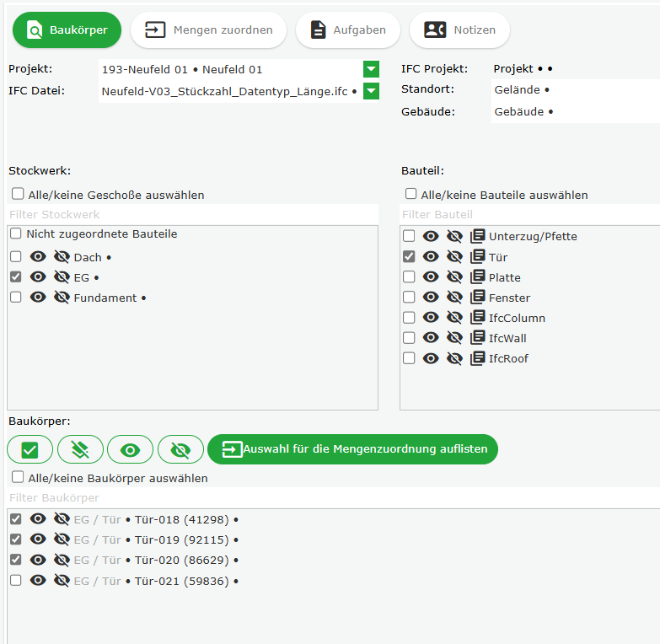Click 'Auswahl für die Mengenzuordnung auflisten' button

point(353,449)
